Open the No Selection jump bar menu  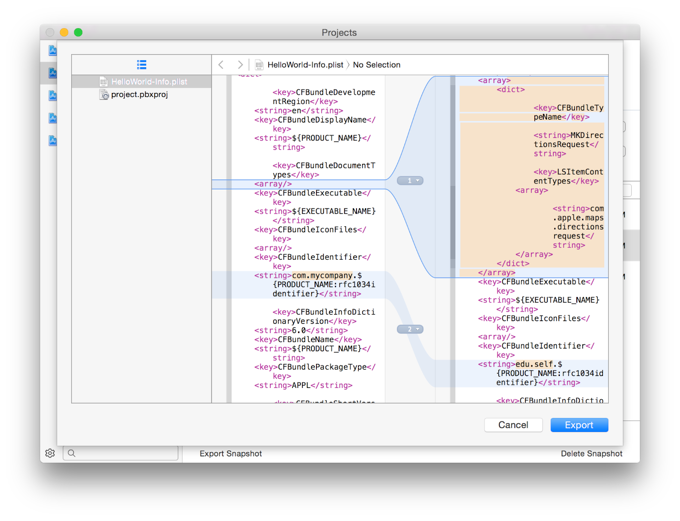[376, 65]
